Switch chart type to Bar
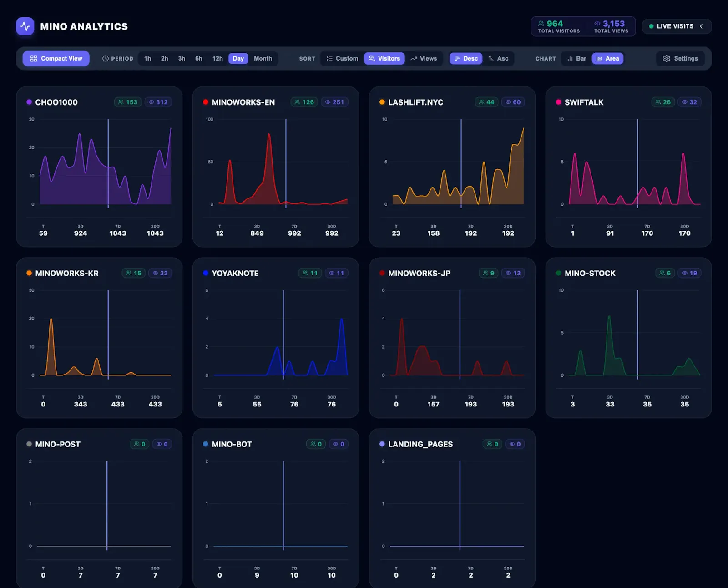The image size is (728, 588). click(x=576, y=58)
